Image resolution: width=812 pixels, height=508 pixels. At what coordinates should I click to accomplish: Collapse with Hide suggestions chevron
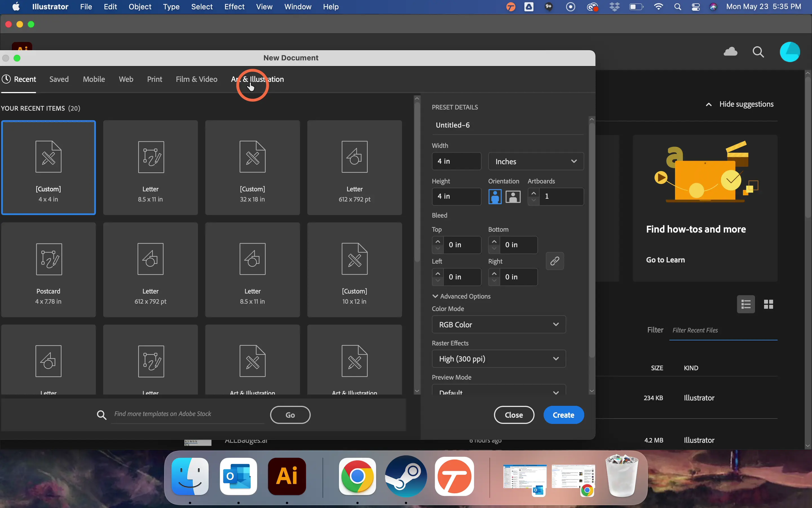click(x=709, y=104)
